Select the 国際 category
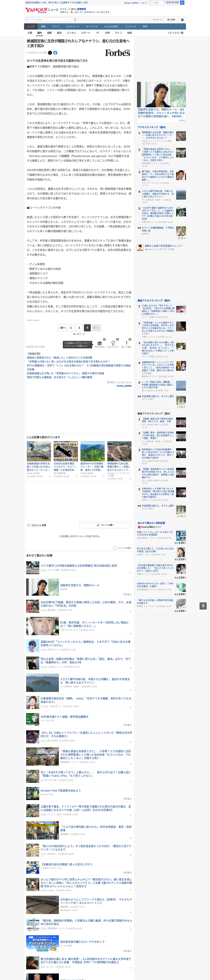Image resolution: width=210 pixels, height=980 pixels. click(49, 33)
